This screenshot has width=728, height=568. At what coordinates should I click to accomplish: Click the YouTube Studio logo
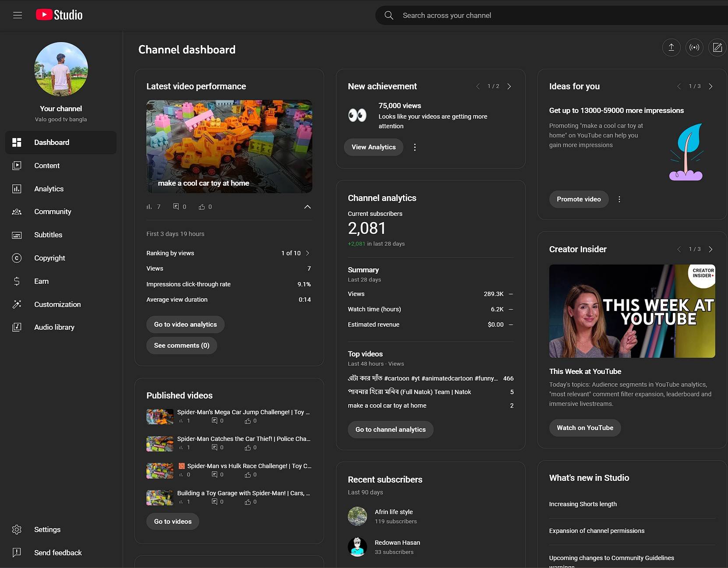tap(59, 15)
